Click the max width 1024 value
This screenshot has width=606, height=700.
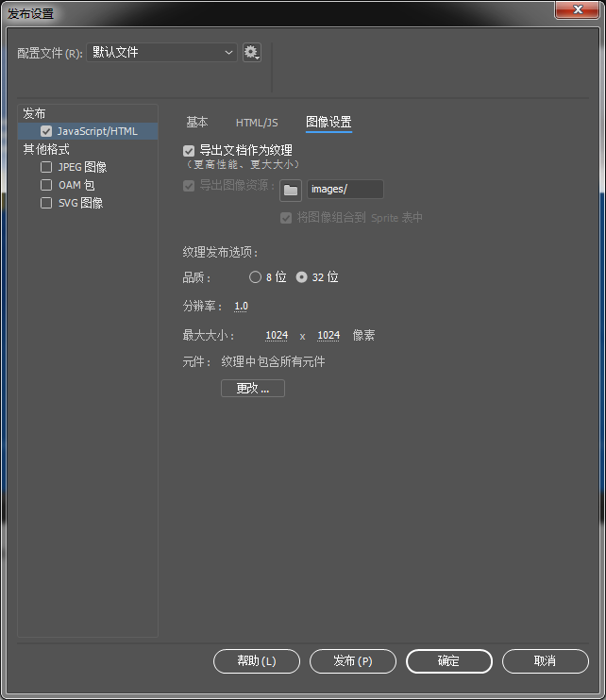[277, 336]
